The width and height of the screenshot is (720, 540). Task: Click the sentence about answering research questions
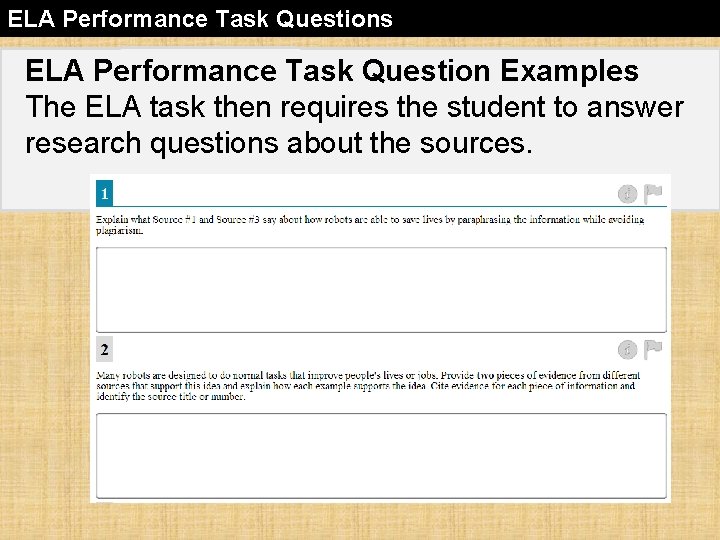pos(354,124)
